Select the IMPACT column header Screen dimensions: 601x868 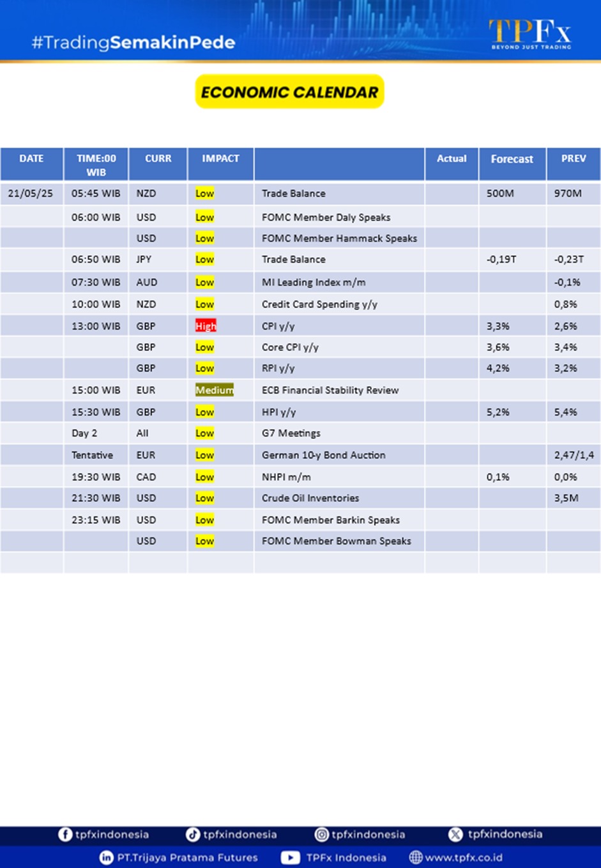[x=220, y=159]
